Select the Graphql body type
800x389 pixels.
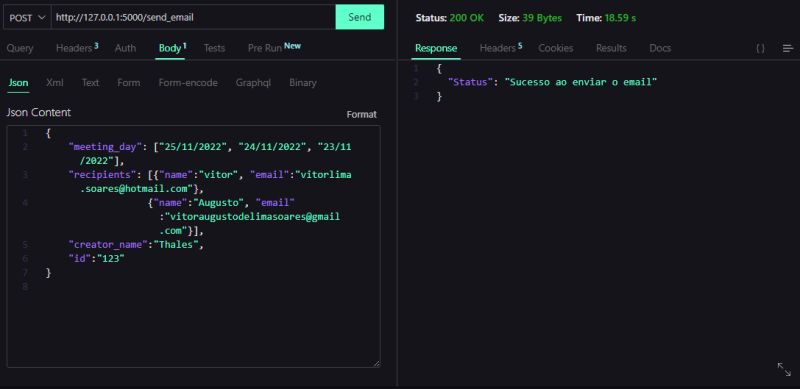[x=253, y=83]
